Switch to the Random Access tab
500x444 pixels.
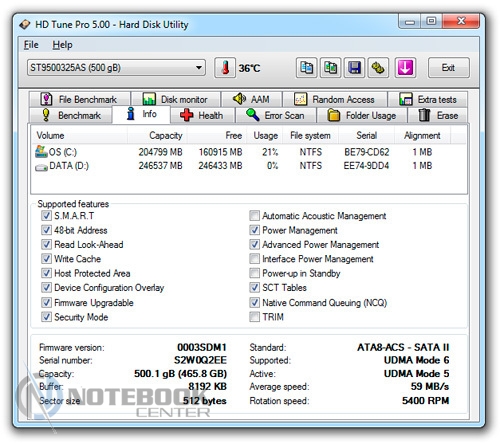pyautogui.click(x=335, y=99)
